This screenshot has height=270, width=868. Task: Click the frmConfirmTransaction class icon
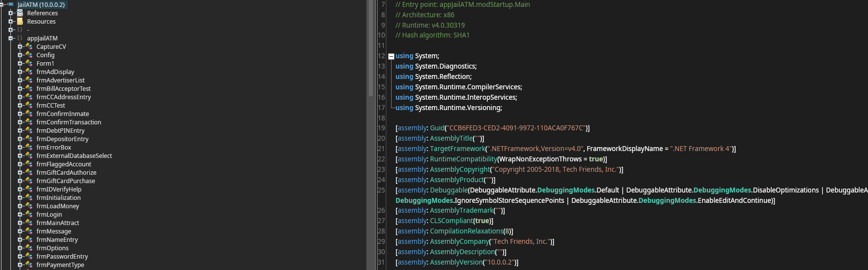point(29,122)
